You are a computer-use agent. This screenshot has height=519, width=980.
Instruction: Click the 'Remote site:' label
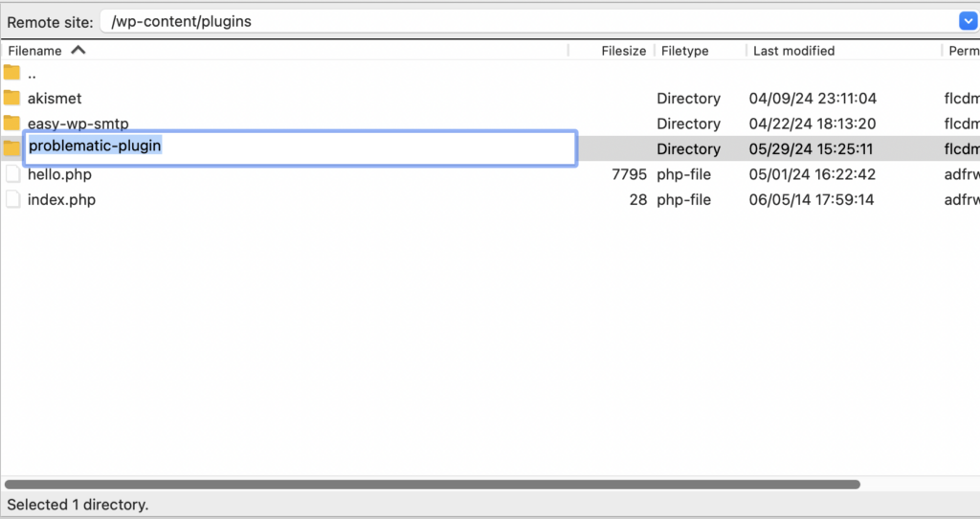[x=50, y=22]
